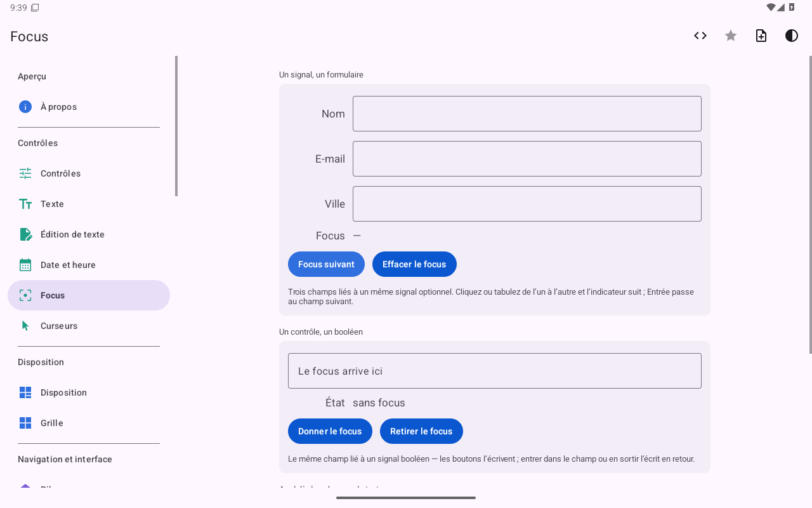Click the Donner le focus button

(330, 431)
